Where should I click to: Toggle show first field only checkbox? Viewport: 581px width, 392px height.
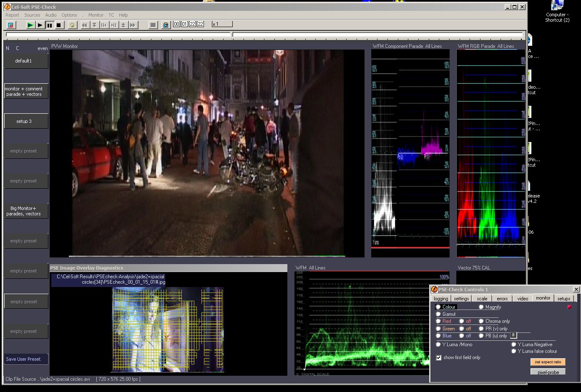coord(439,357)
